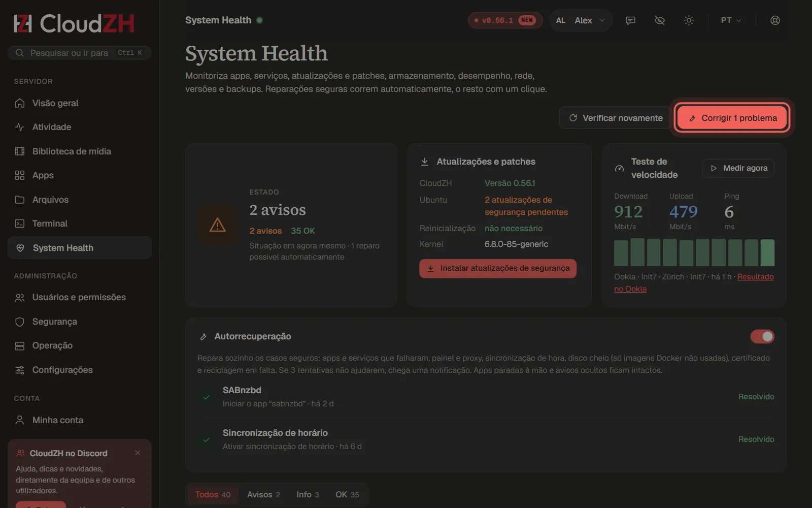
Task: Click the '35 OK' count
Action: [303, 231]
